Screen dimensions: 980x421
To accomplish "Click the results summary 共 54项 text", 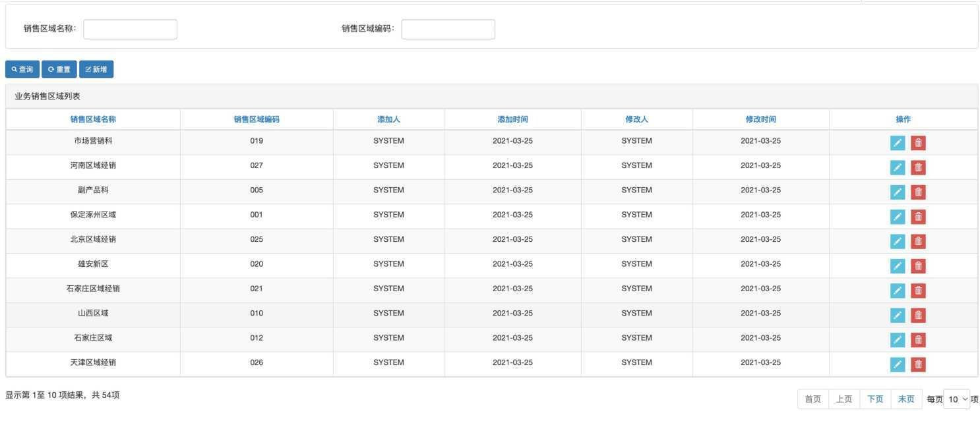I will (106, 395).
